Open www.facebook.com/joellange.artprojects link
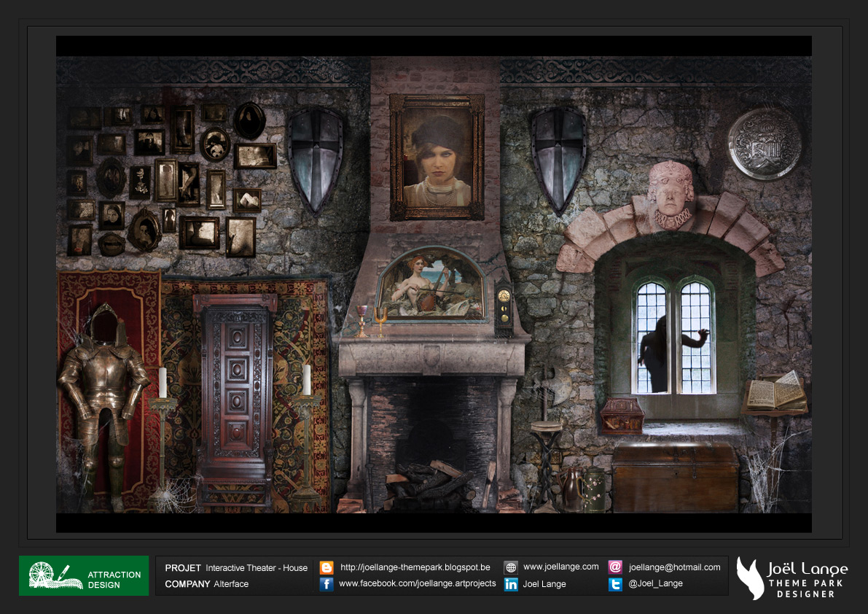This screenshot has height=614, width=868. coord(418,583)
